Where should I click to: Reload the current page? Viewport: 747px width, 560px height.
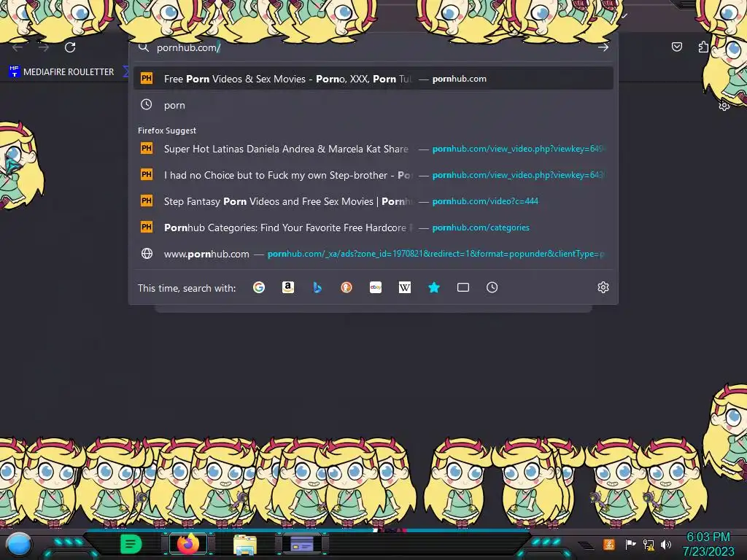pos(70,47)
